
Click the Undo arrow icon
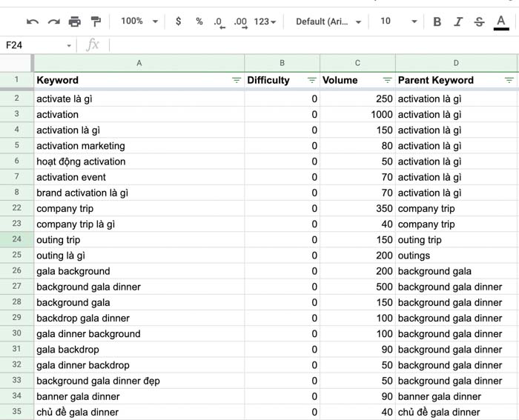pos(33,21)
